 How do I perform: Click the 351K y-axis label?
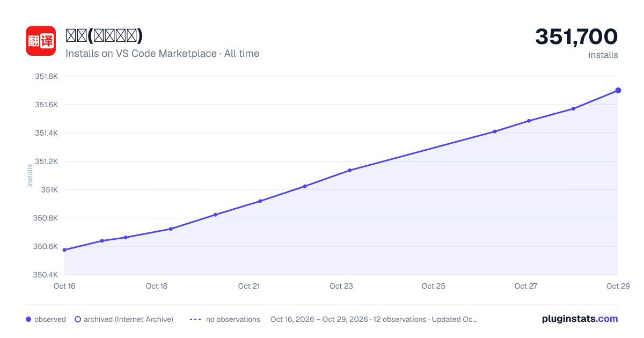50,190
